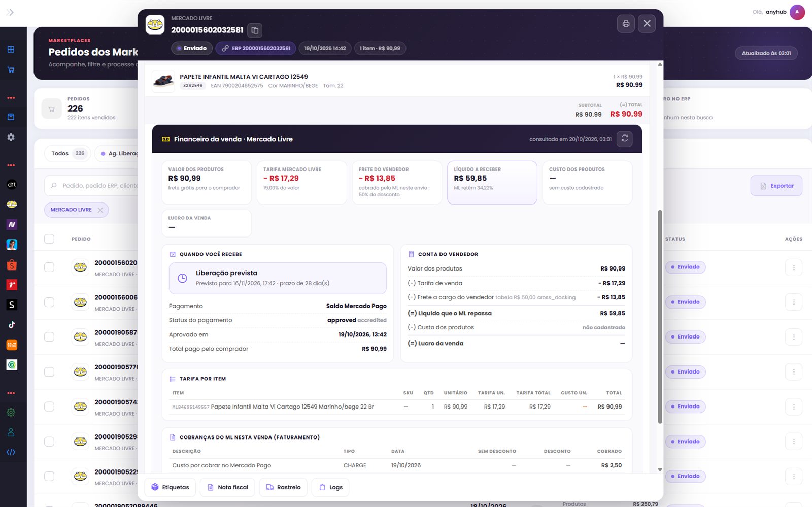The width and height of the screenshot is (812, 507).
Task: Open actions menu for third Enviado row
Action: point(794,337)
